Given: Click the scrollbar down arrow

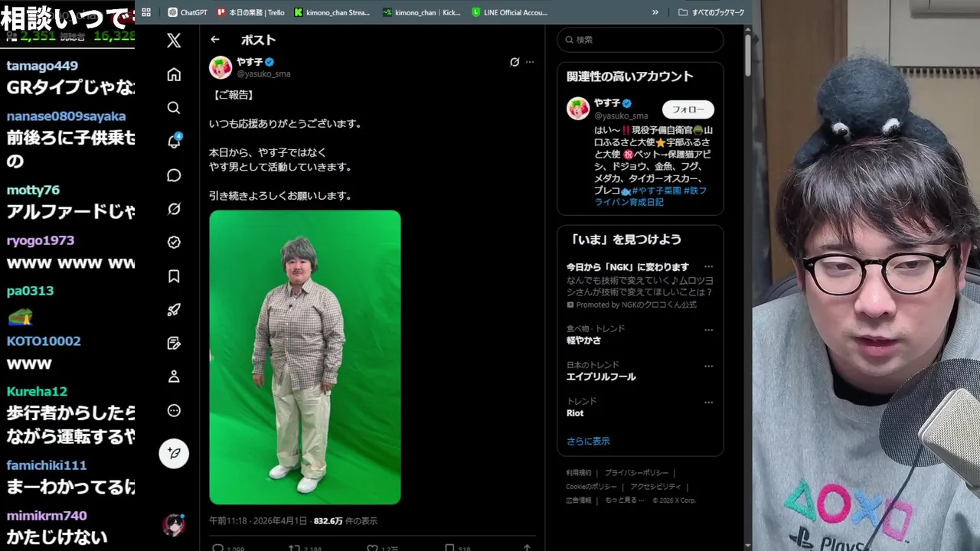Looking at the screenshot, I should coord(748,546).
